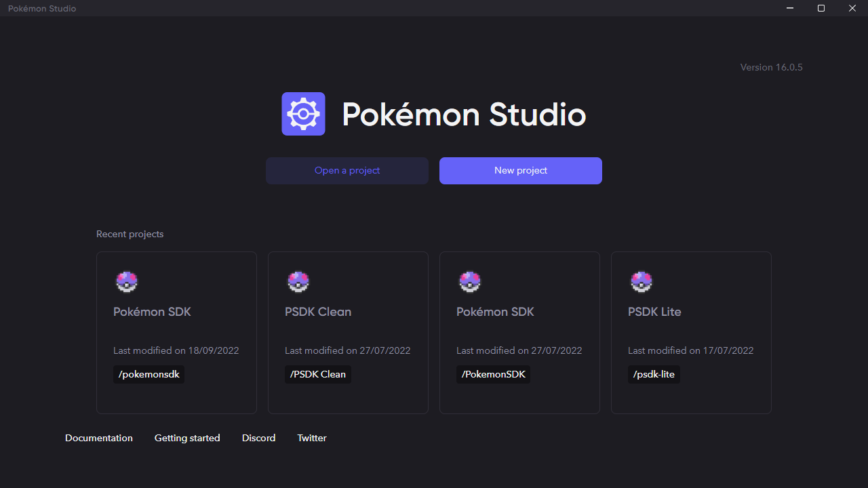Click the /pokemonsdk path label

(x=149, y=374)
